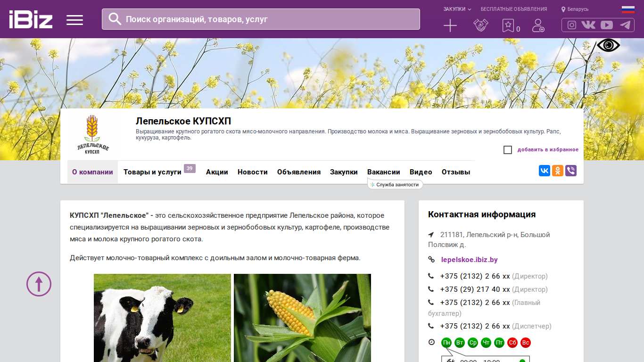Open iBiz YouTube channel
644x362 pixels.
coord(607,25)
